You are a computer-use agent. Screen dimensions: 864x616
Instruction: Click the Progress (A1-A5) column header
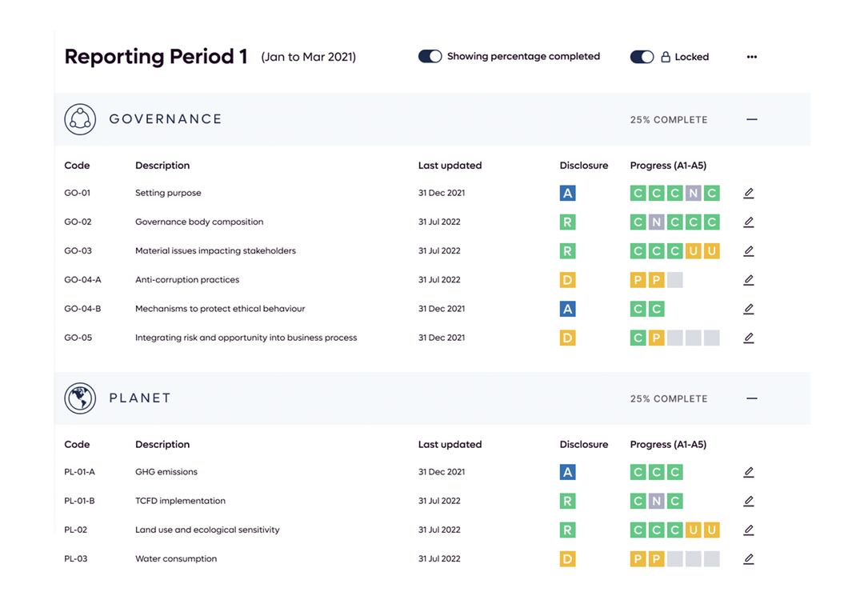coord(668,166)
